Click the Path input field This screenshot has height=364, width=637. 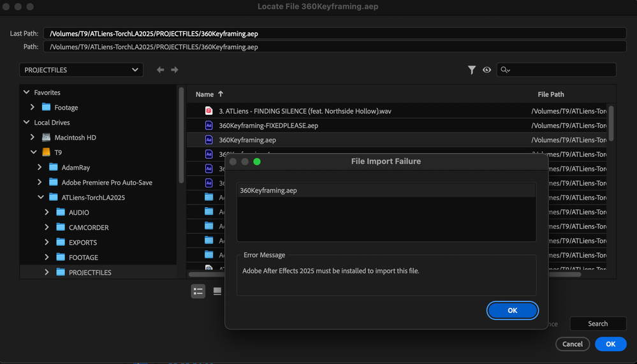(335, 47)
